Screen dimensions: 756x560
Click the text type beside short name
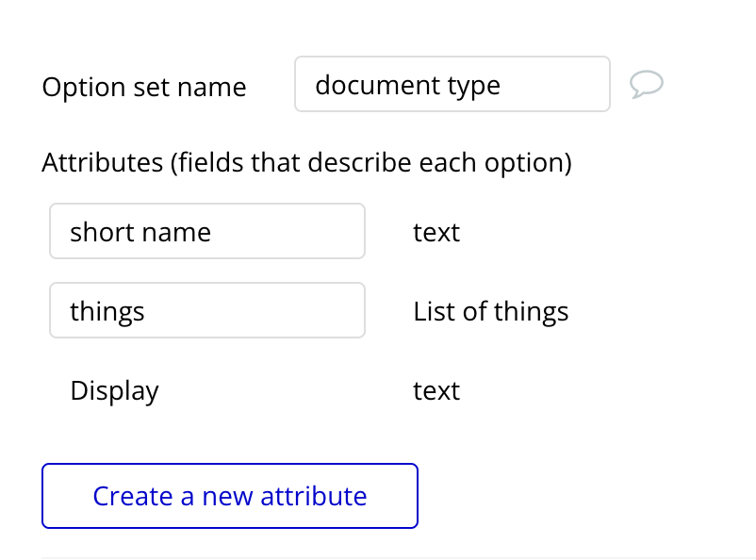(436, 232)
